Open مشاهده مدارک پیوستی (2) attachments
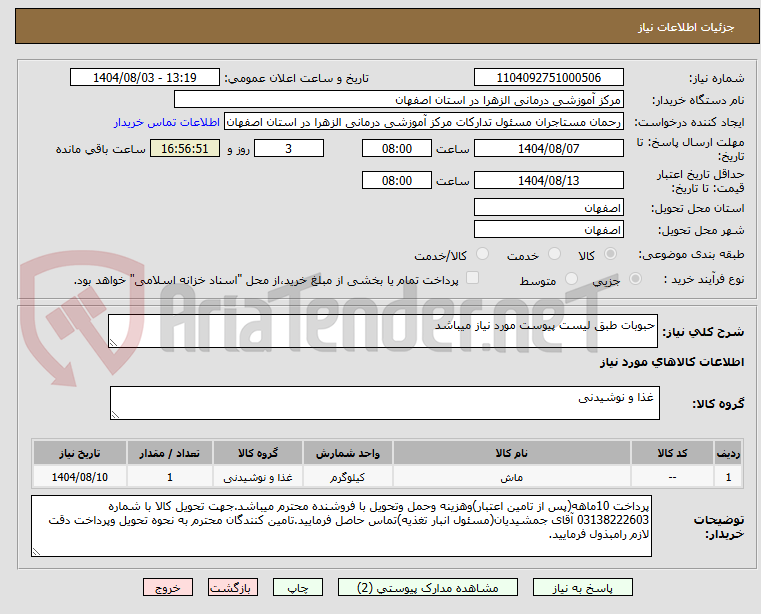 point(428,587)
